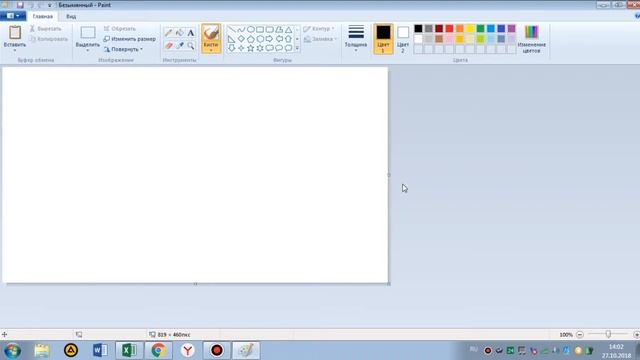Choose the Up arrow shape
Image resolution: width=640 pixels, height=360 pixels.
click(289, 39)
